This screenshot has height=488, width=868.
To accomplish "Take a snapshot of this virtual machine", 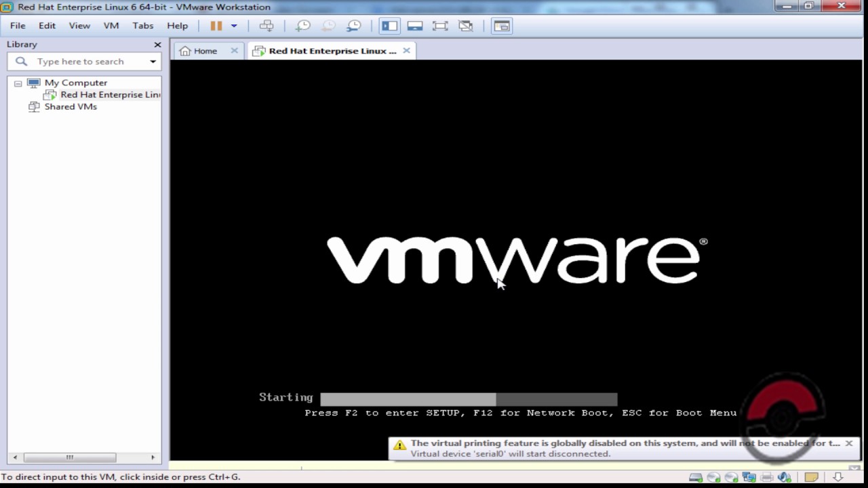I will pyautogui.click(x=303, y=26).
